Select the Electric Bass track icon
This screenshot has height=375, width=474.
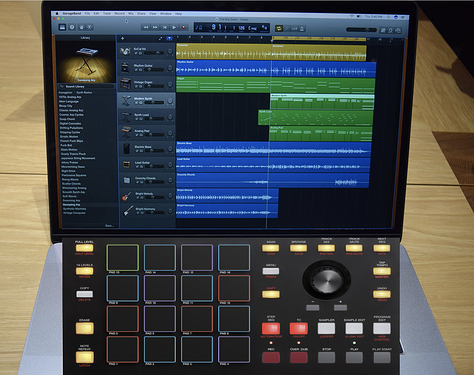(126, 148)
